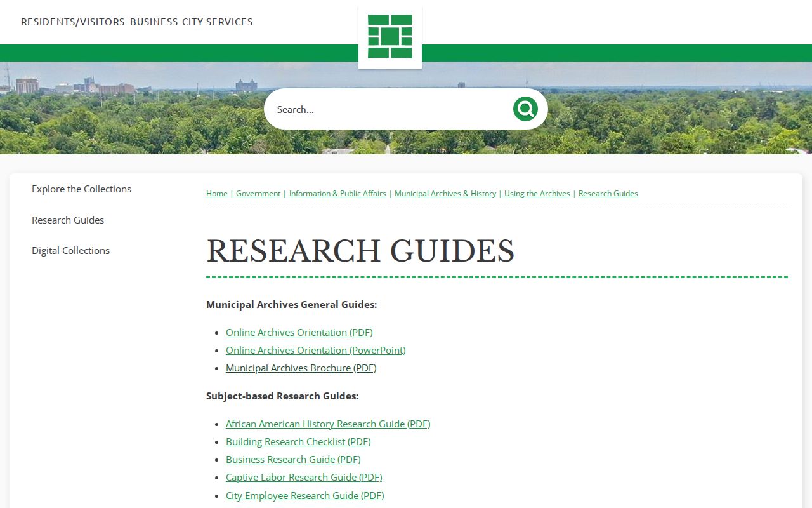Open Using the Archives breadcrumb
Viewport: 812px width, 508px height.
click(537, 194)
